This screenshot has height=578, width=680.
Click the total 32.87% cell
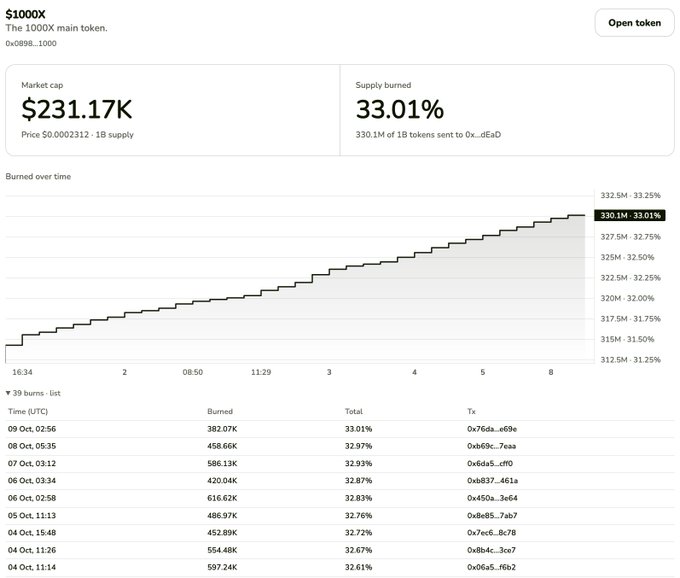(x=358, y=480)
